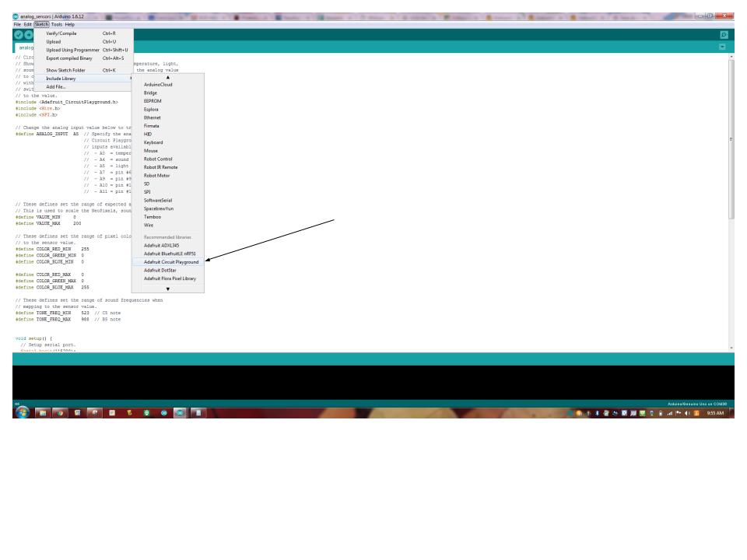747x560 pixels.
Task: Select the Adafruit Circuit Playground library
Action: coord(167,262)
